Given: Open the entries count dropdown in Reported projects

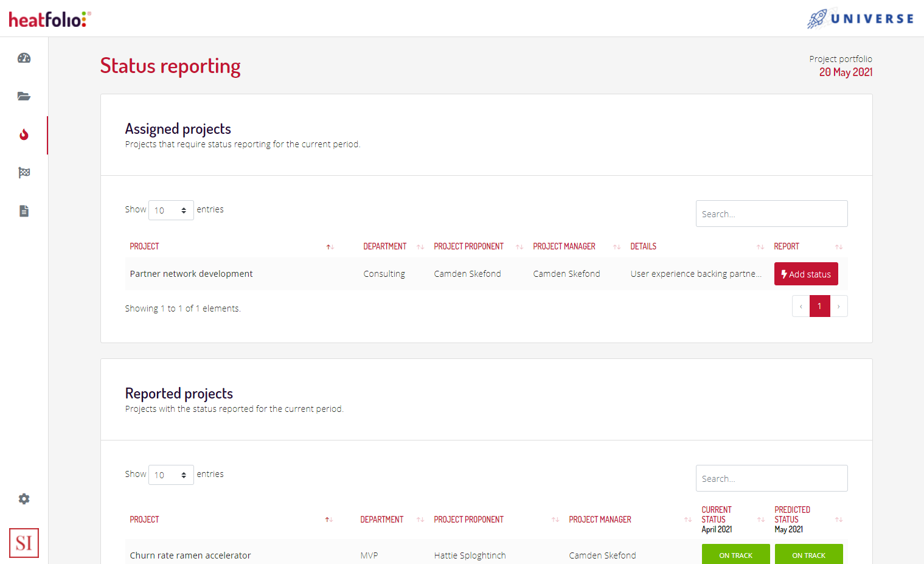Looking at the screenshot, I should coord(171,474).
